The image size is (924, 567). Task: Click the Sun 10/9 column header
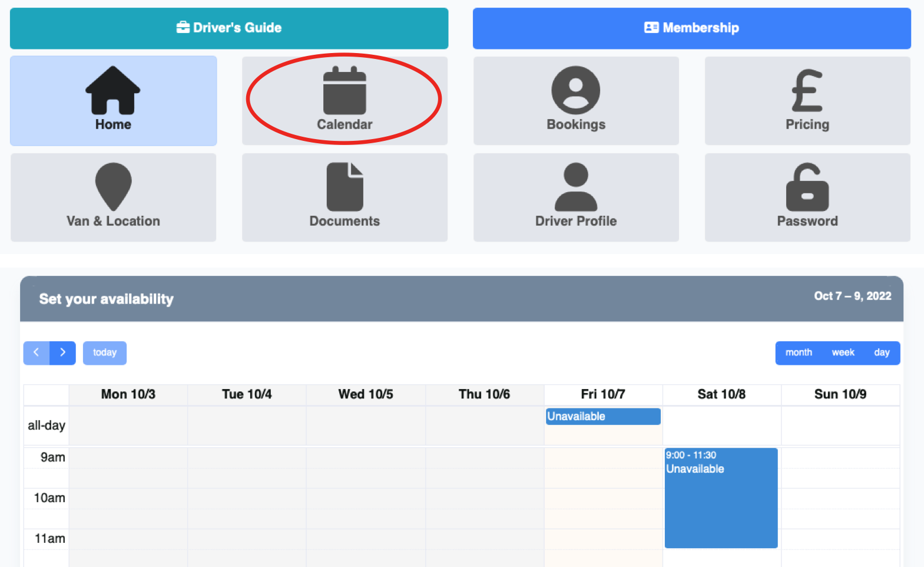tap(840, 394)
